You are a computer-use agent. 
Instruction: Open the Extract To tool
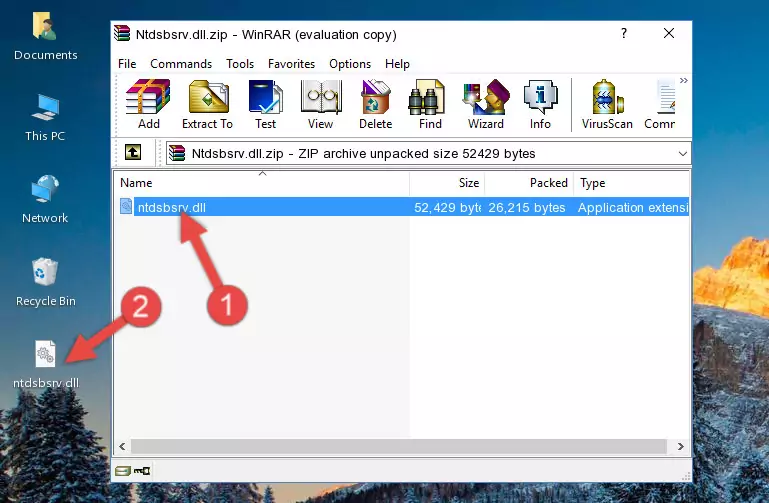coord(207,104)
